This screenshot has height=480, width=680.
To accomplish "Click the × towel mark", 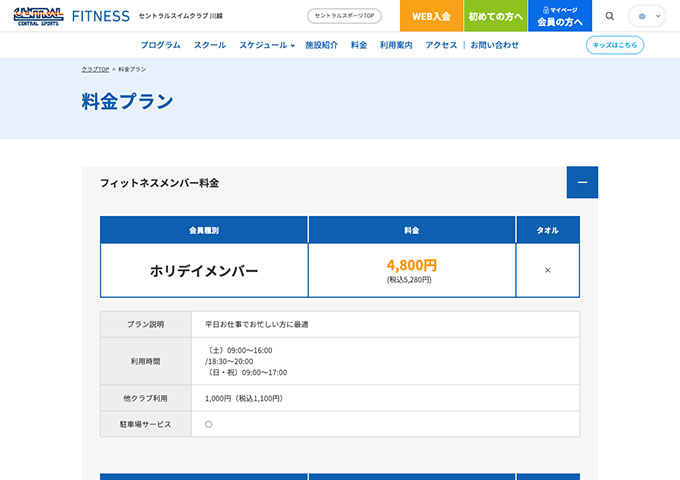I will tap(547, 270).
